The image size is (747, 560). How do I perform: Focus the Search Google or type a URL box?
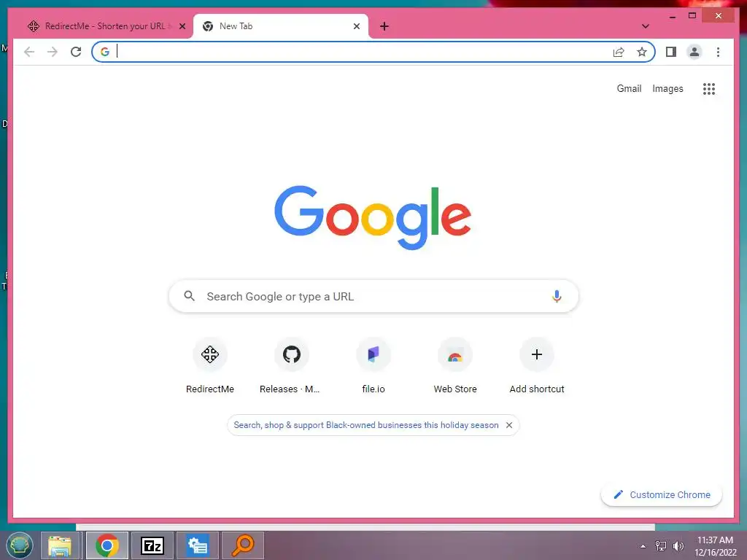373,296
